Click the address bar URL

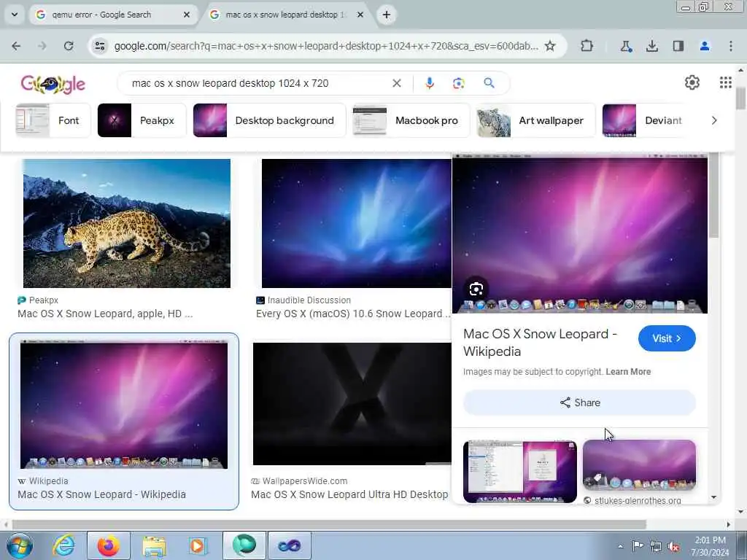(326, 46)
